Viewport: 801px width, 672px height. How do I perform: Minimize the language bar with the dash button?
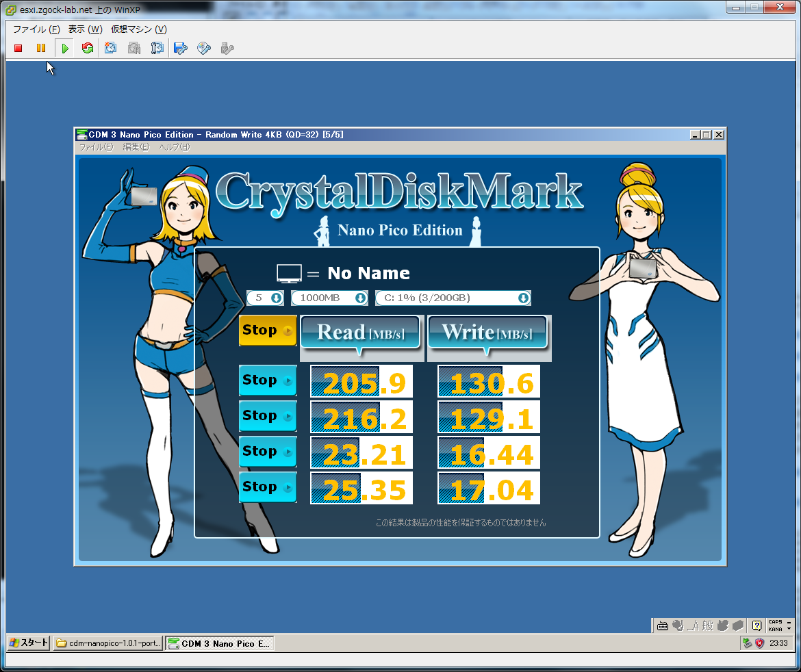pos(789,621)
